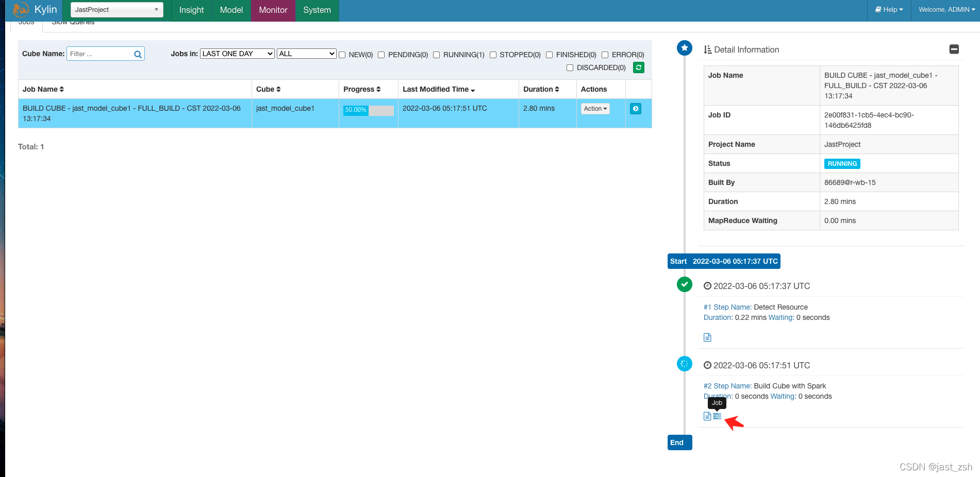Screen dimensions: 980x477
Task: Open log document icon of Build Cube step
Action: pos(707,416)
